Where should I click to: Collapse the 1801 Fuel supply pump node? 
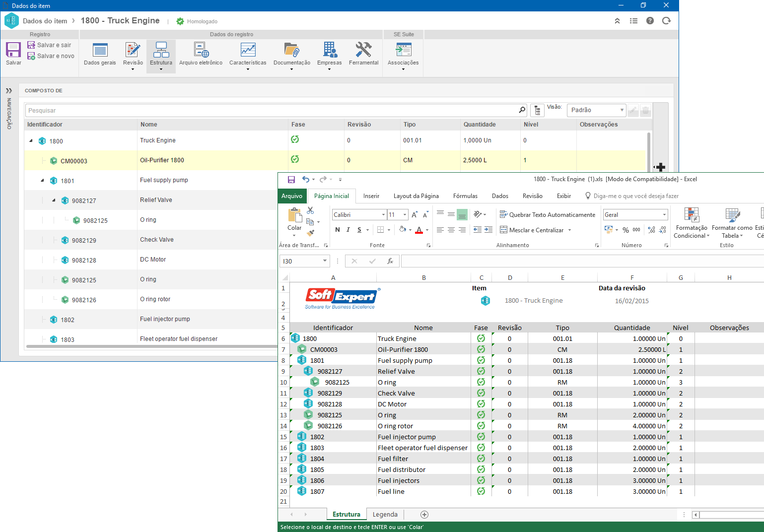[x=42, y=181]
